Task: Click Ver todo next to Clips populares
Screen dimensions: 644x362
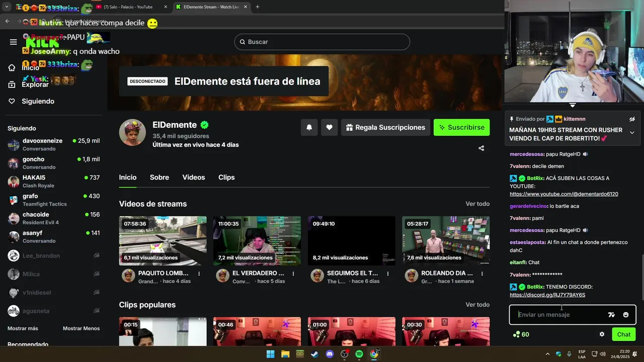Action: click(477, 305)
